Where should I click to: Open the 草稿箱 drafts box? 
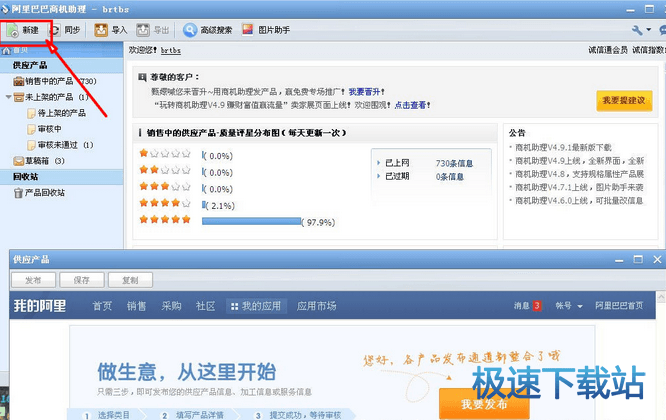coord(39,161)
